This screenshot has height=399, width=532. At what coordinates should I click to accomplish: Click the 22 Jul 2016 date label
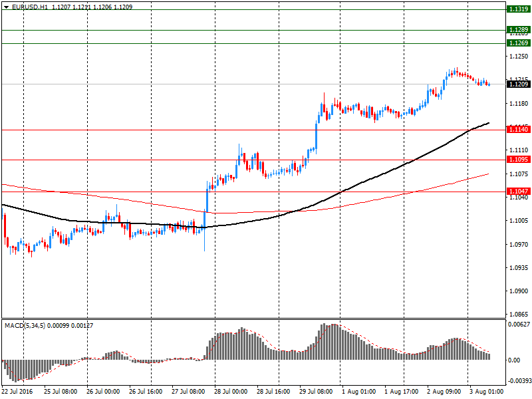click(17, 392)
